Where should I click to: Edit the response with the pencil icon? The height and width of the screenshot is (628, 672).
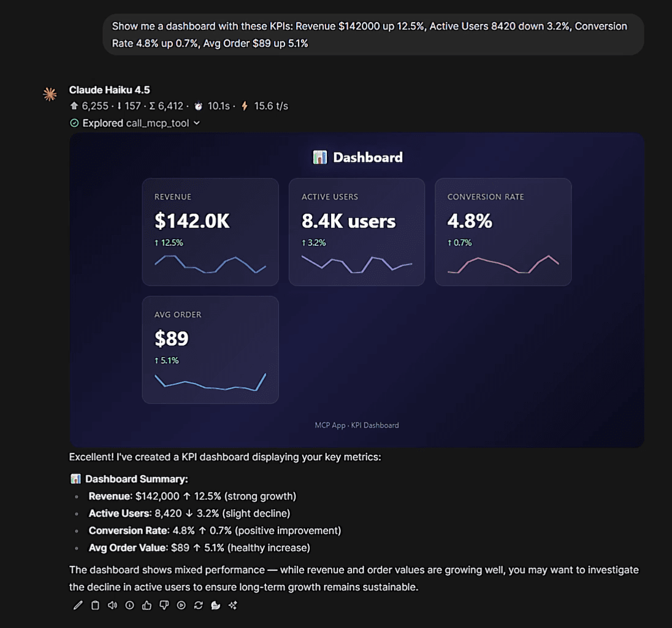pos(78,605)
